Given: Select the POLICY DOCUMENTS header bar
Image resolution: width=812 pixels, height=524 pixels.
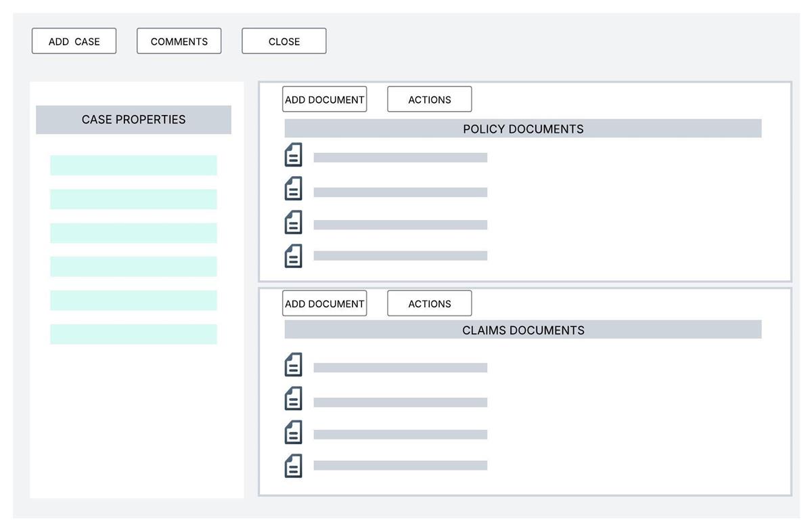Looking at the screenshot, I should (x=522, y=129).
